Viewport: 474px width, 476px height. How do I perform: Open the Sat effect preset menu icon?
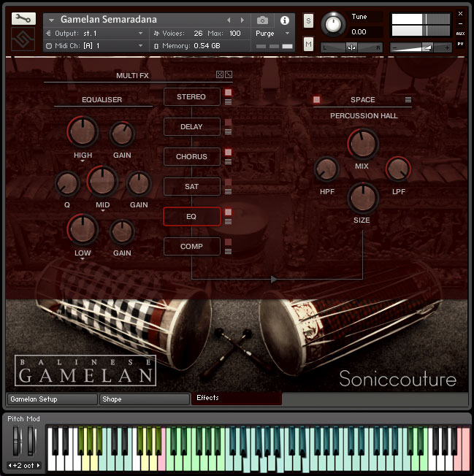228,191
